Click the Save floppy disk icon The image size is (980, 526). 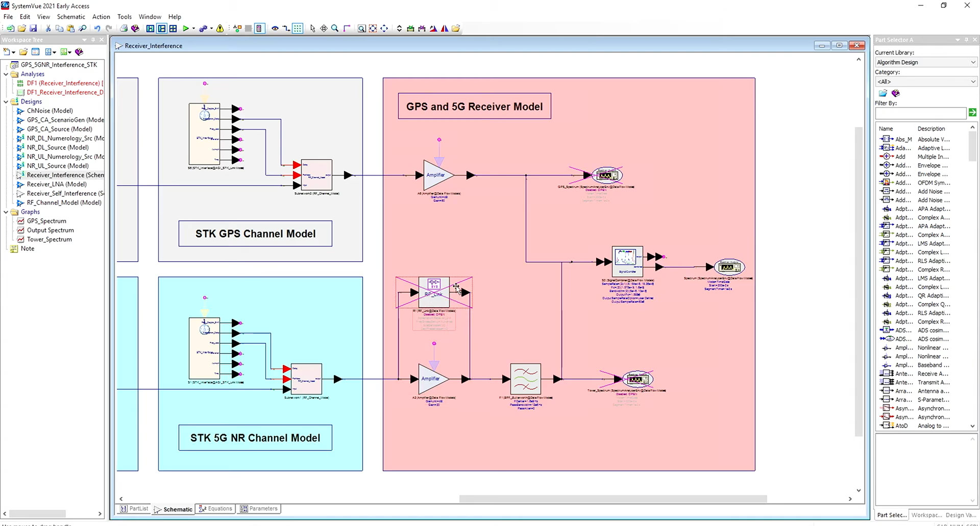point(33,29)
